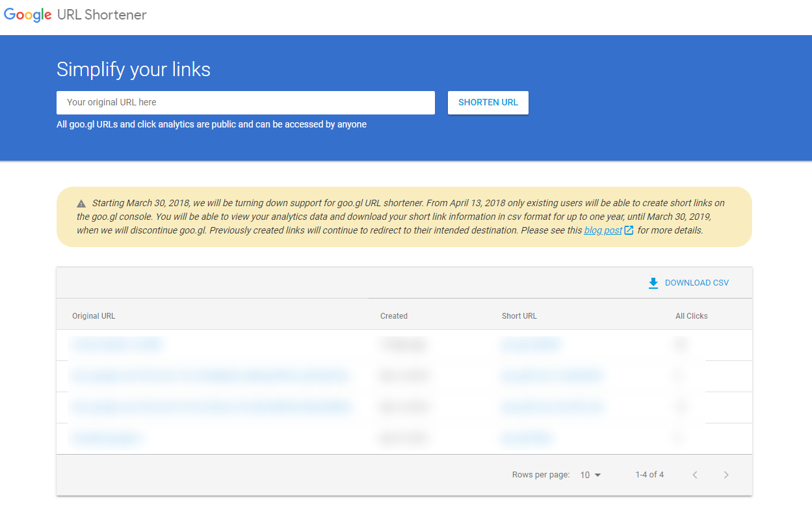Change rows per page from 10

588,475
